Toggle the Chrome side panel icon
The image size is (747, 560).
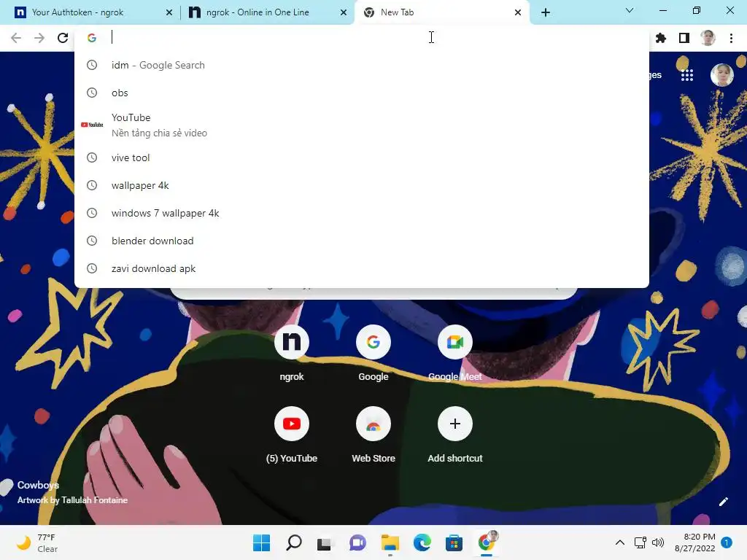684,38
